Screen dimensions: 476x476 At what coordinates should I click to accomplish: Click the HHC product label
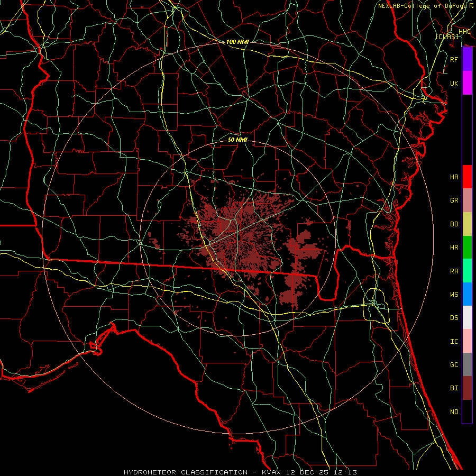point(464,32)
